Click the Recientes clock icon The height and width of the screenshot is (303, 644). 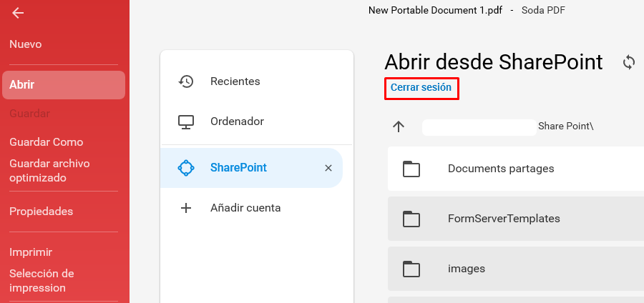pos(186,81)
